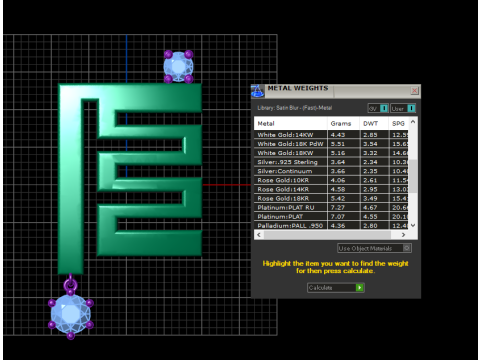Select the six-prong gem below the pendant
Image resolution: width=480 pixels, height=360 pixels.
71,314
